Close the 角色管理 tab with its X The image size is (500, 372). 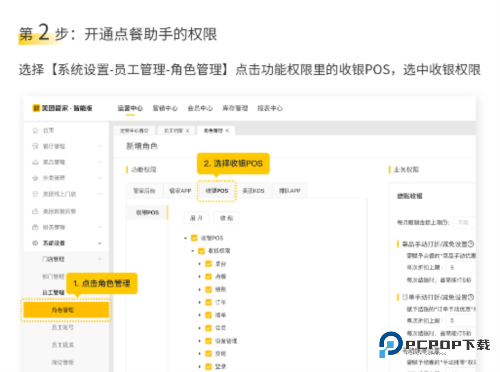[227, 131]
